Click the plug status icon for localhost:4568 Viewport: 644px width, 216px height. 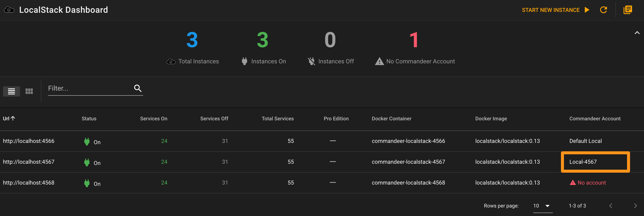(x=87, y=183)
